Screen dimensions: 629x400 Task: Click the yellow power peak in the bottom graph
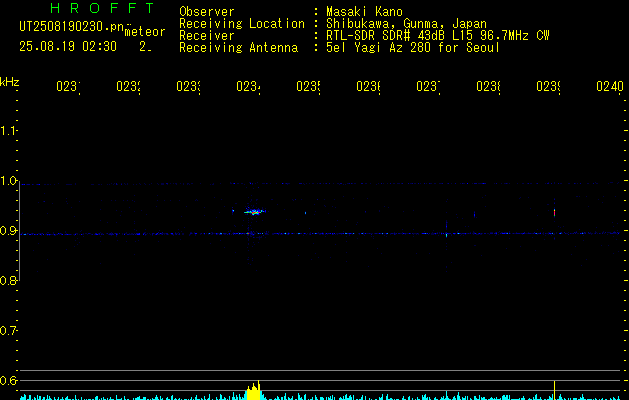(253, 390)
